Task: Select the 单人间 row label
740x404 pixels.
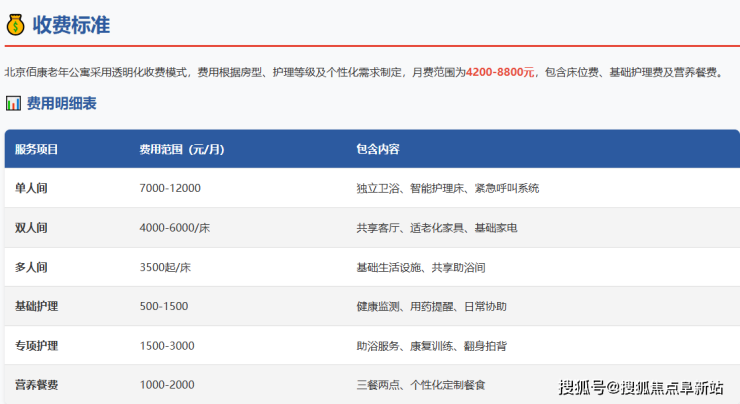Action: 31,188
